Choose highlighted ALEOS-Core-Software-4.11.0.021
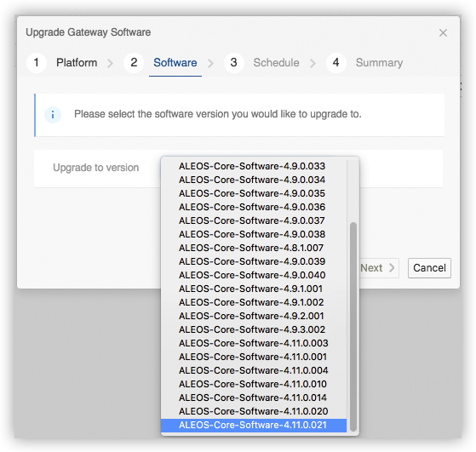Viewport: 476px width, 452px height. click(254, 425)
